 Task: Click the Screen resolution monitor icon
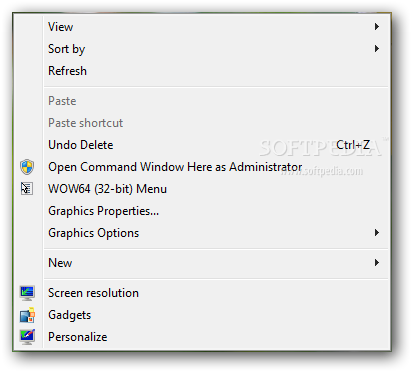(27, 293)
